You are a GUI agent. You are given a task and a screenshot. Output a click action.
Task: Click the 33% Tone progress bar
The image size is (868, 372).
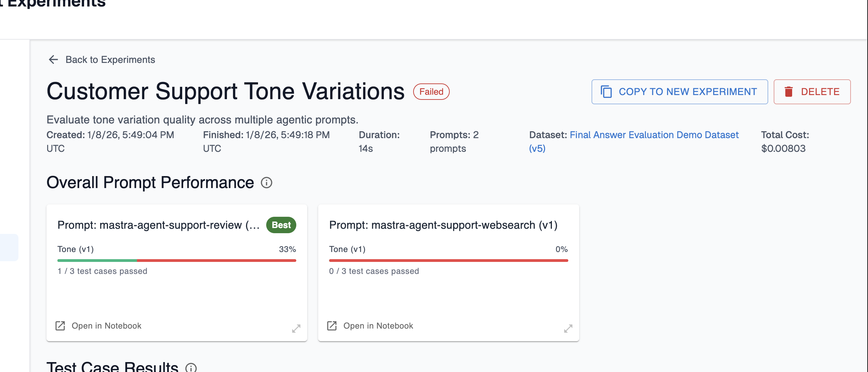177,261
